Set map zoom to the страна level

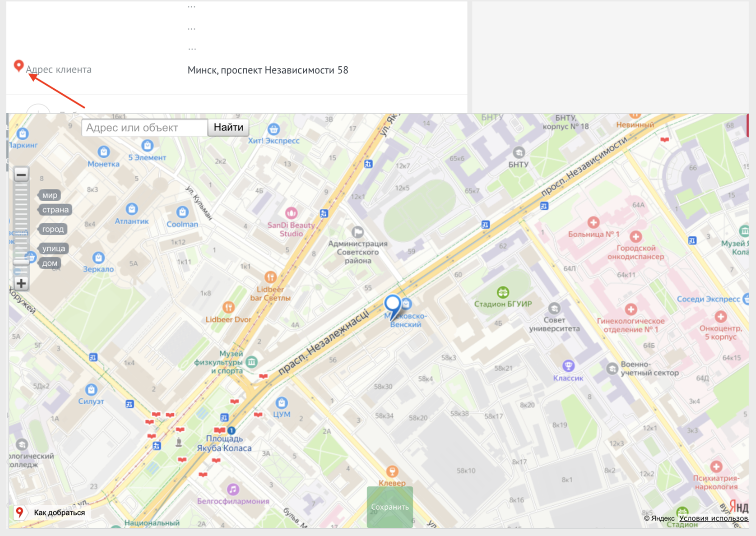click(55, 210)
